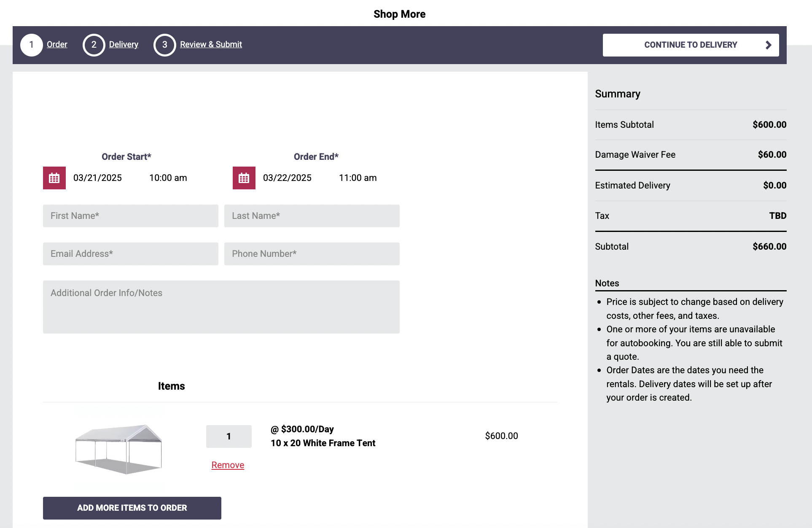812x528 pixels.
Task: Open the Review & Submit step
Action: click(x=211, y=44)
